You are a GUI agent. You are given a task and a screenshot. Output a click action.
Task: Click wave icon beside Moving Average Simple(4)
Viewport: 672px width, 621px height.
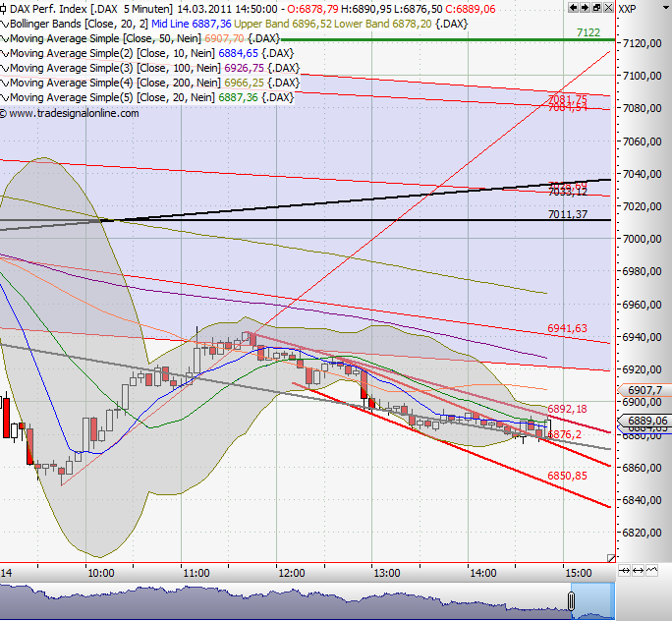point(5,83)
